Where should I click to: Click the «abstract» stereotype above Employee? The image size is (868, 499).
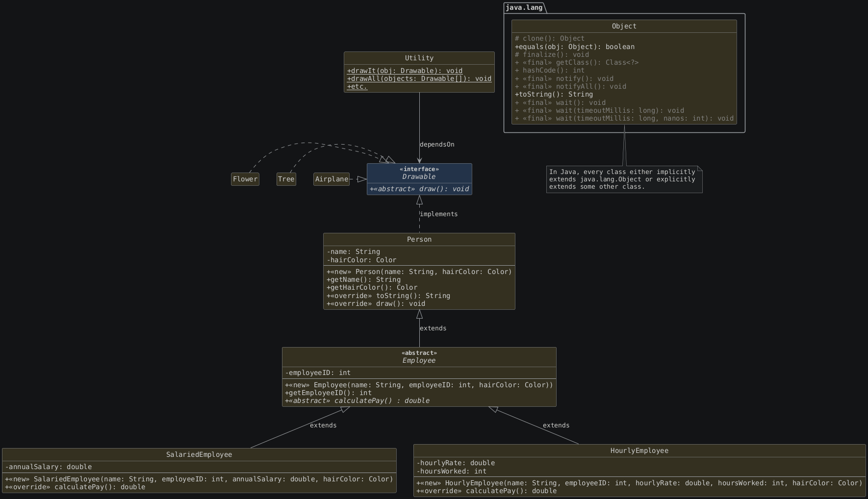pos(419,353)
